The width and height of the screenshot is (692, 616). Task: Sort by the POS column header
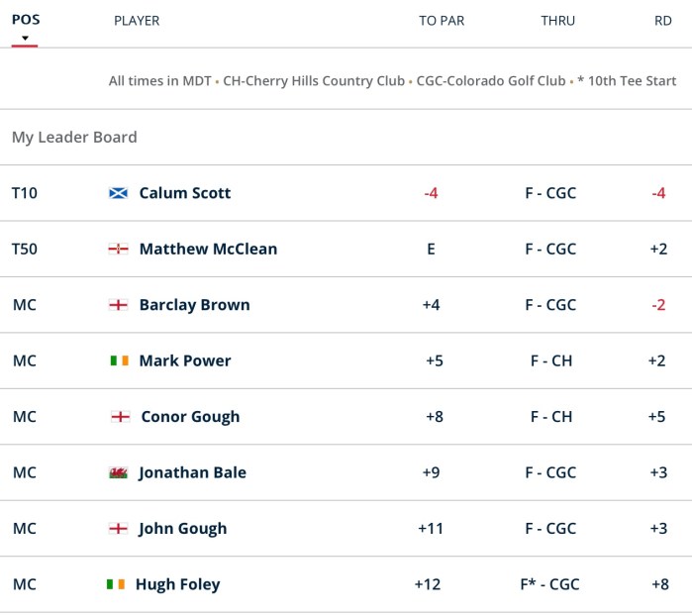coord(26,20)
